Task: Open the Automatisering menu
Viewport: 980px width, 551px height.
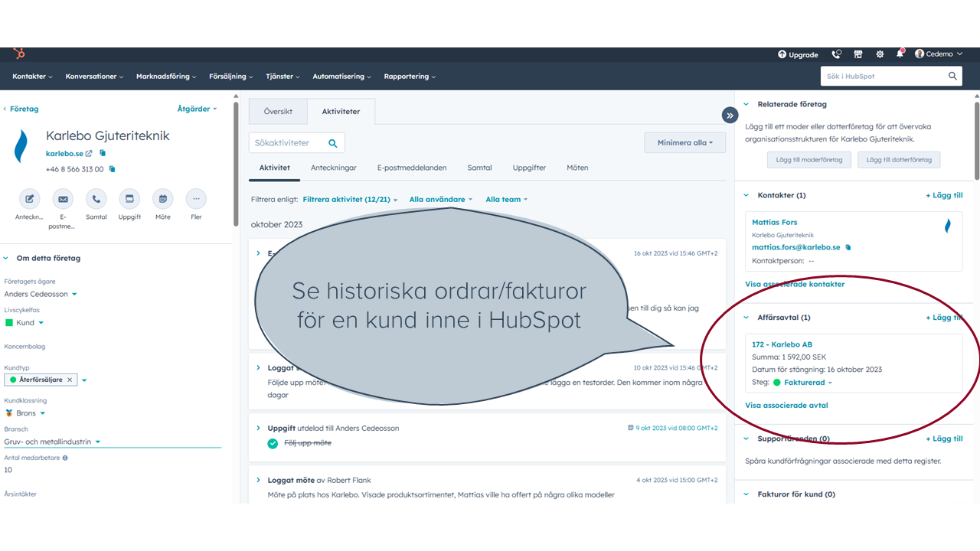Action: pyautogui.click(x=341, y=77)
